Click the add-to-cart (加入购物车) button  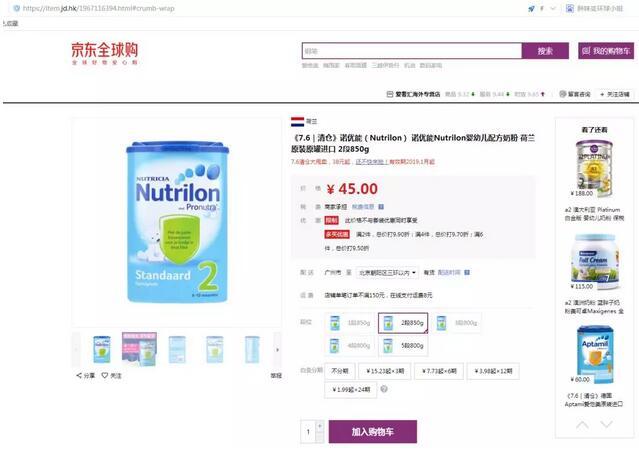coord(372,432)
